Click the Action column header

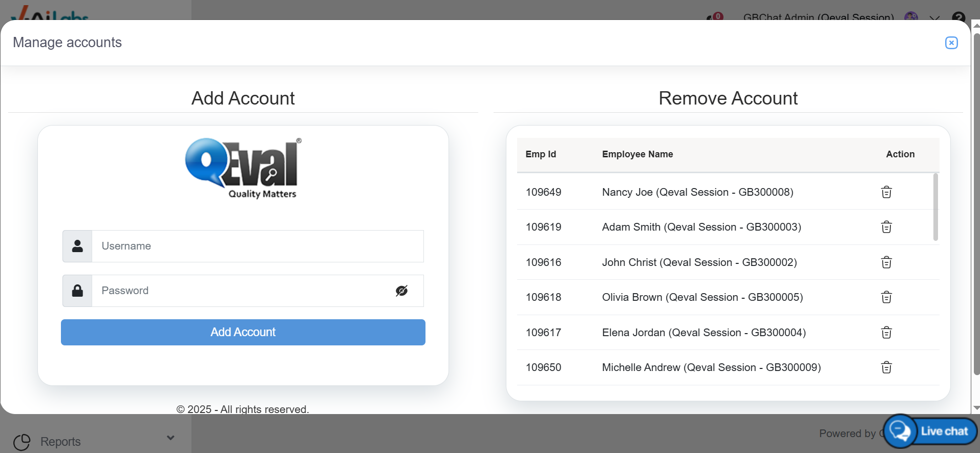click(900, 154)
